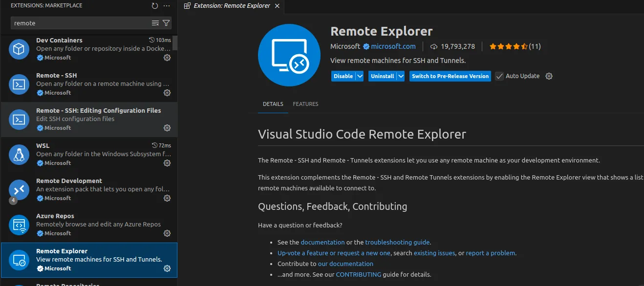Disable the Remote Explorer extension
Viewport: 644px width, 286px height.
pyautogui.click(x=343, y=76)
